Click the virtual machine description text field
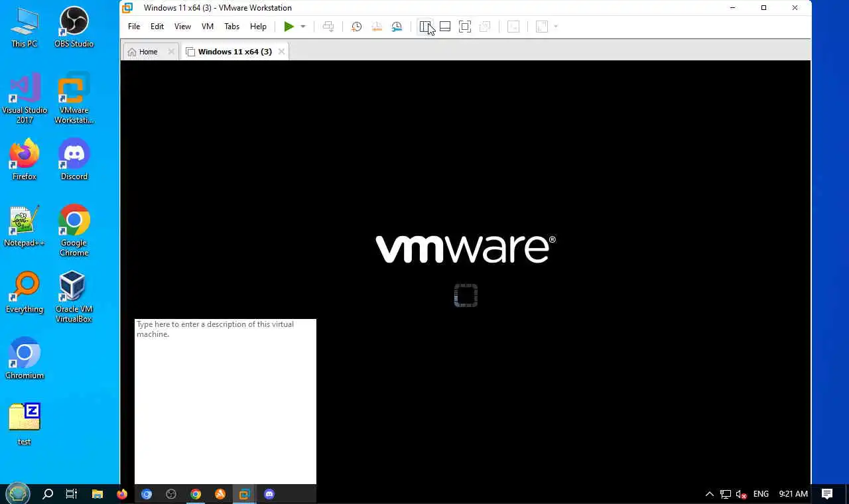This screenshot has height=504, width=849. (226, 402)
